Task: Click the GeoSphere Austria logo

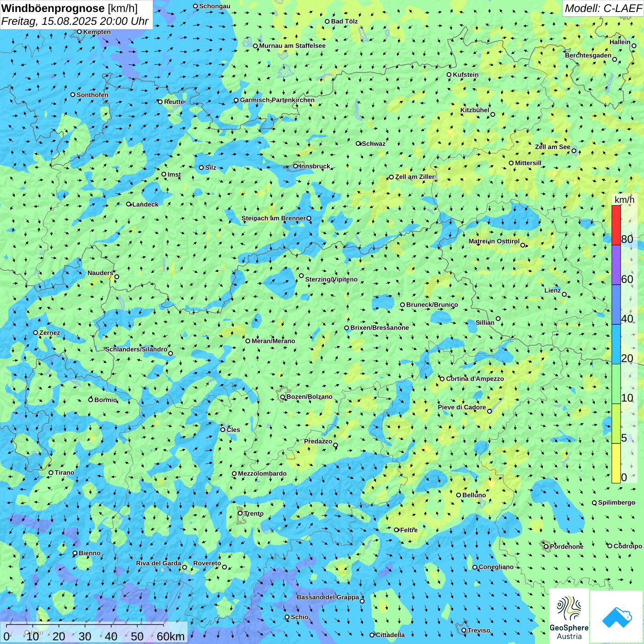Action: [569, 616]
